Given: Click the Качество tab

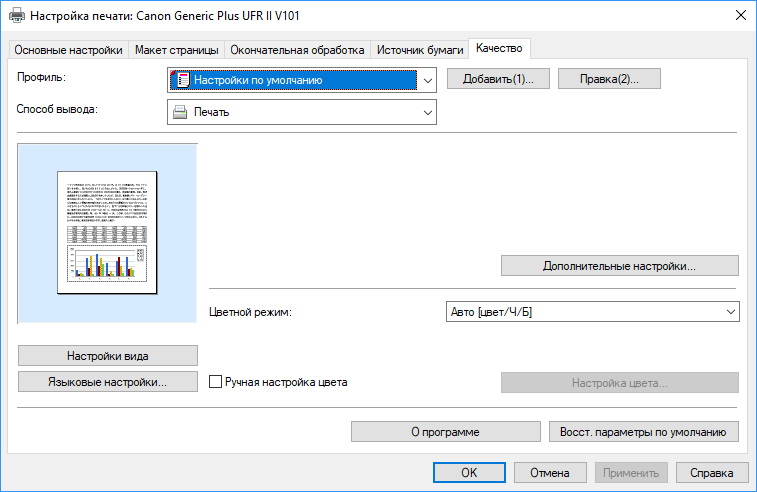Looking at the screenshot, I should 499,48.
